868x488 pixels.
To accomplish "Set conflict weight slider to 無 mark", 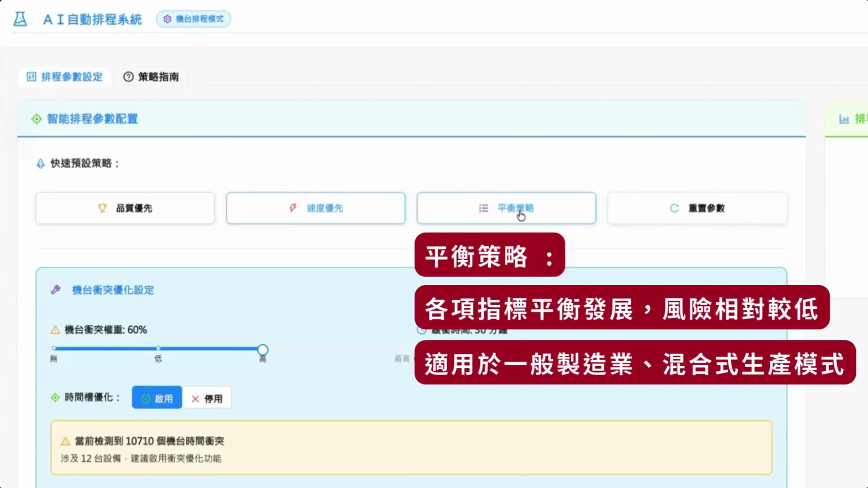I will click(x=54, y=348).
